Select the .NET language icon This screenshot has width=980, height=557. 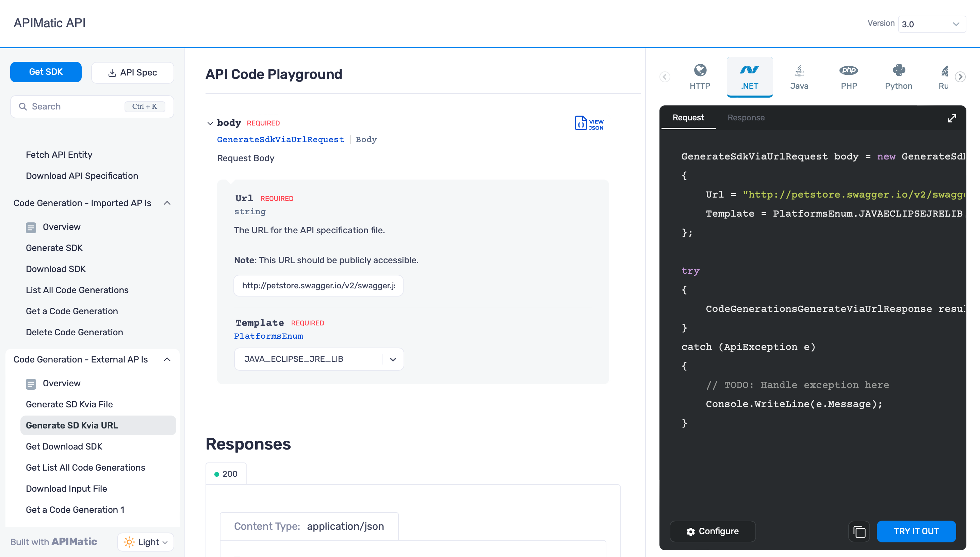point(749,70)
